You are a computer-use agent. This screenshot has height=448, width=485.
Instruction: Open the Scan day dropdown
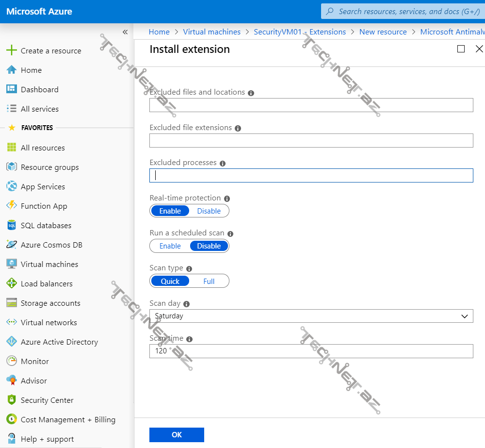(x=311, y=316)
